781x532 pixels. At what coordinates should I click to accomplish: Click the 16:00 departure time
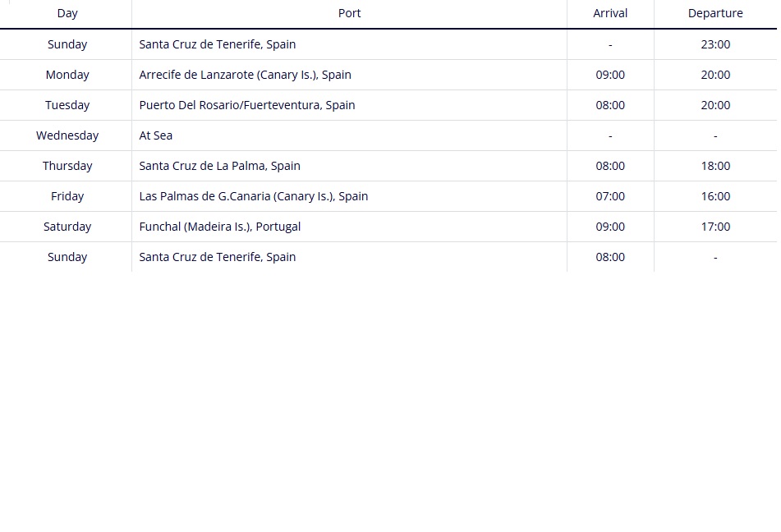pyautogui.click(x=715, y=196)
